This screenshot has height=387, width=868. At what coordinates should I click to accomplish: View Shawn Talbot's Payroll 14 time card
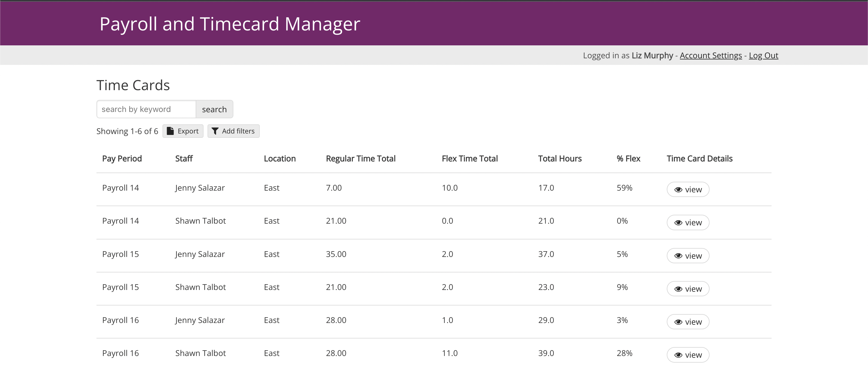tap(688, 222)
